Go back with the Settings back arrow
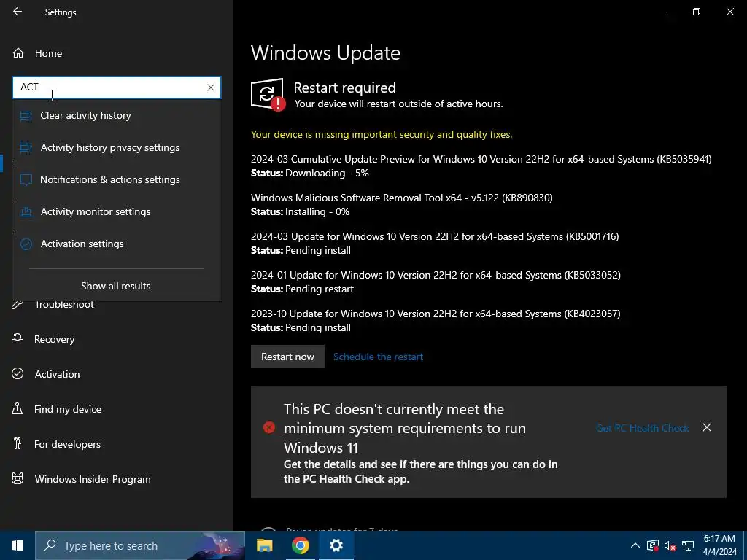 pos(18,12)
